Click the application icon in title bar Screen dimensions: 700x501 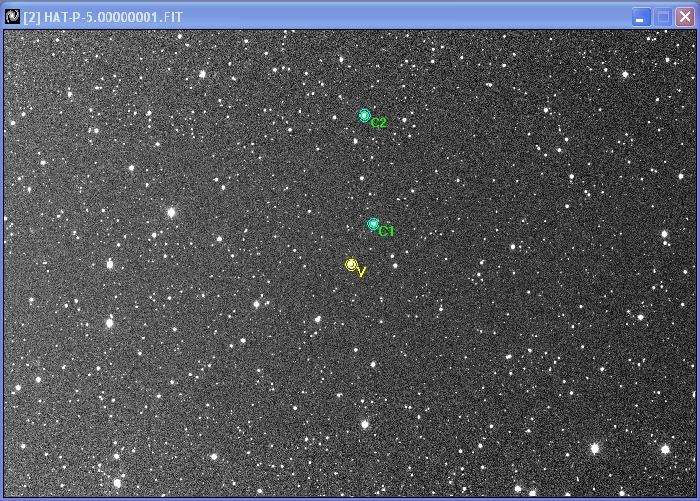(12, 17)
